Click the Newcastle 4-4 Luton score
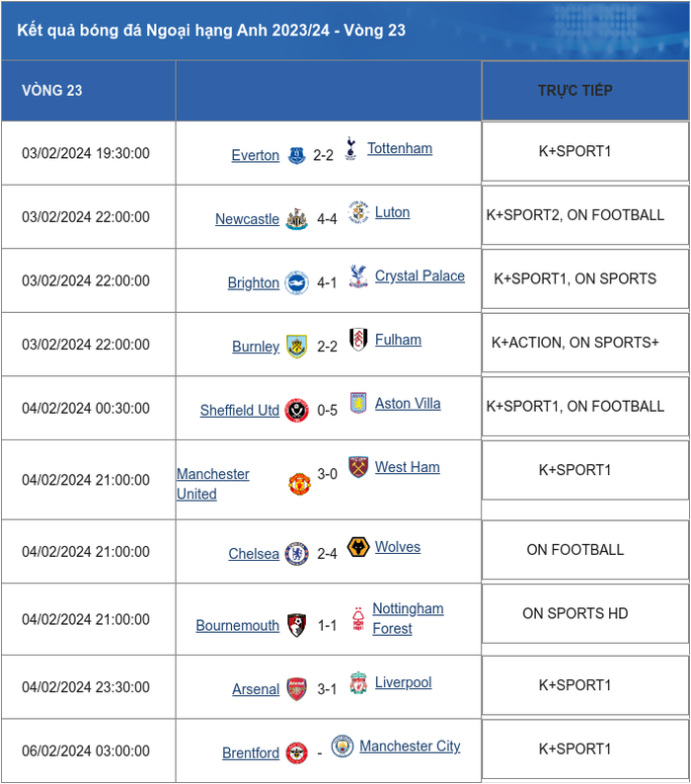691x784 pixels. coord(327,219)
